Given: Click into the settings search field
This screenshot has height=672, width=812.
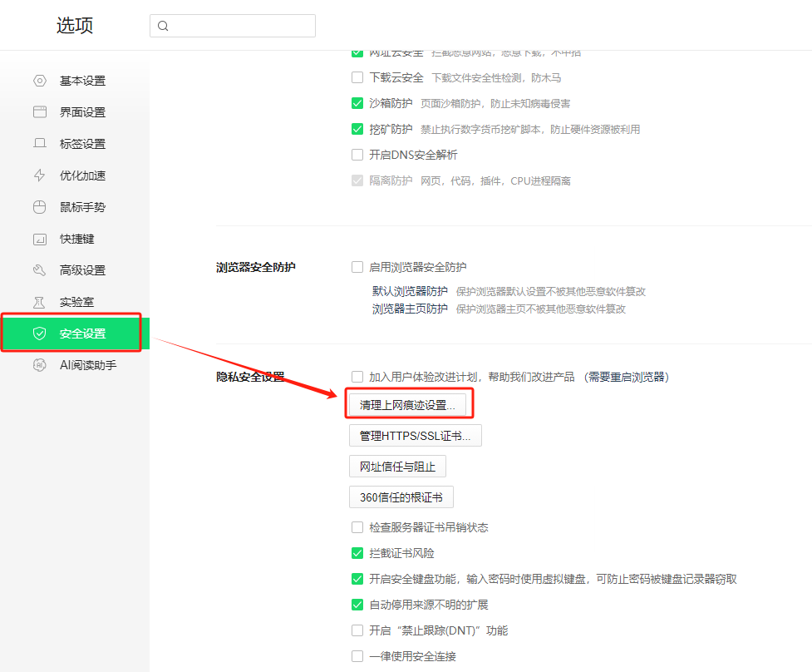Looking at the screenshot, I should click(241, 26).
